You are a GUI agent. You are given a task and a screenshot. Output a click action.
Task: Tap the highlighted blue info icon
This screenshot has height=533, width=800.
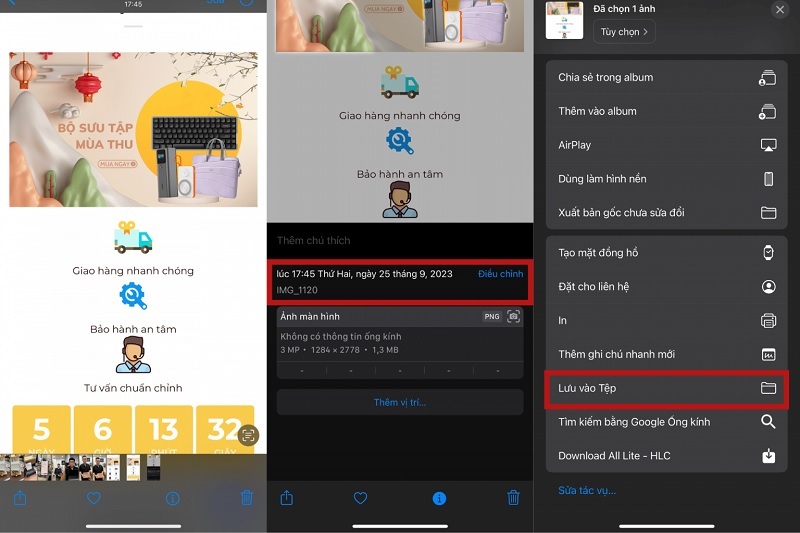click(438, 498)
